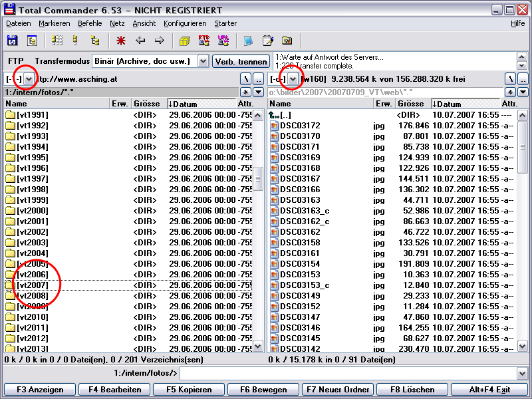
Task: Click the full details view icon
Action: point(75,41)
